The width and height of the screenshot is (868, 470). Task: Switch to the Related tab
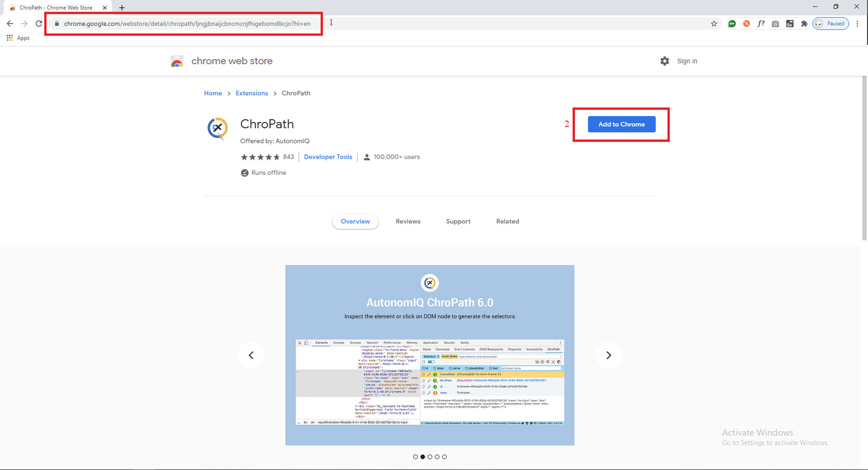(508, 221)
